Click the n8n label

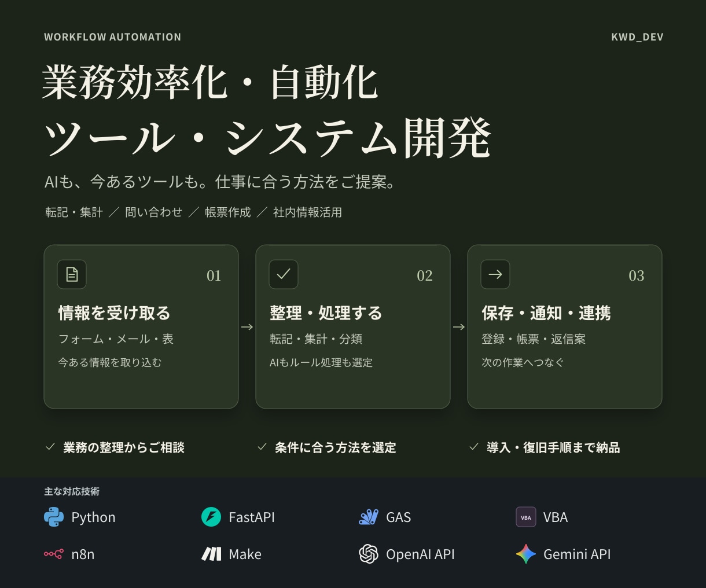pos(83,554)
